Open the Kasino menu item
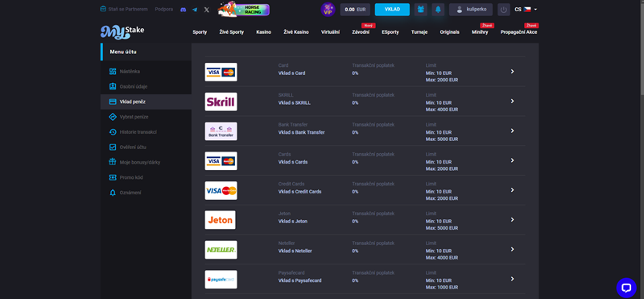644x299 pixels. (x=264, y=32)
